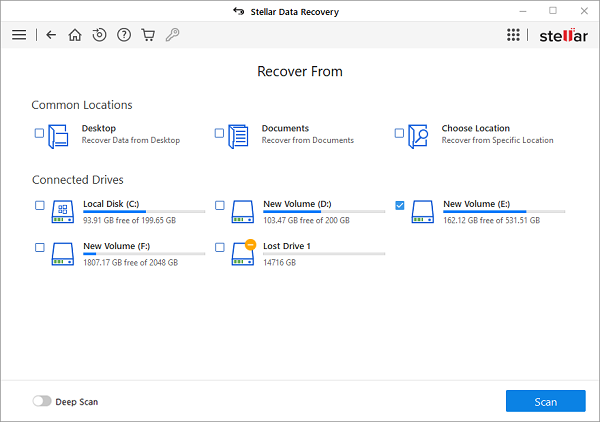
Task: Open the hamburger menu
Action: [19, 35]
